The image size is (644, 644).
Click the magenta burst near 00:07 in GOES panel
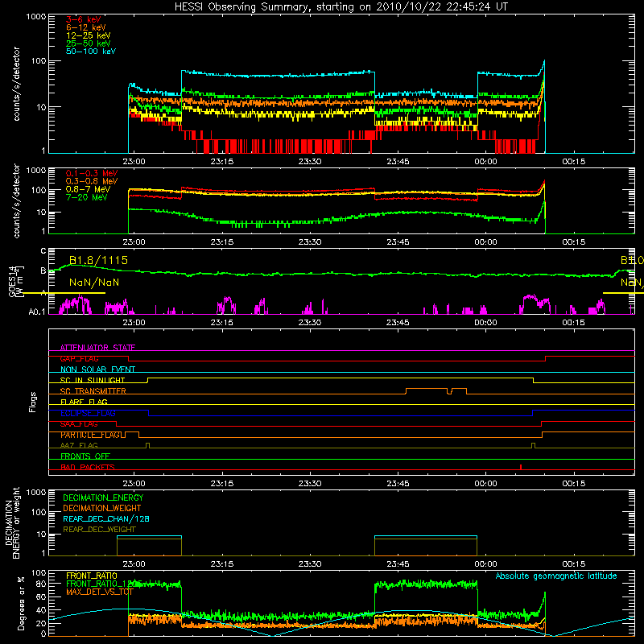pos(533,303)
